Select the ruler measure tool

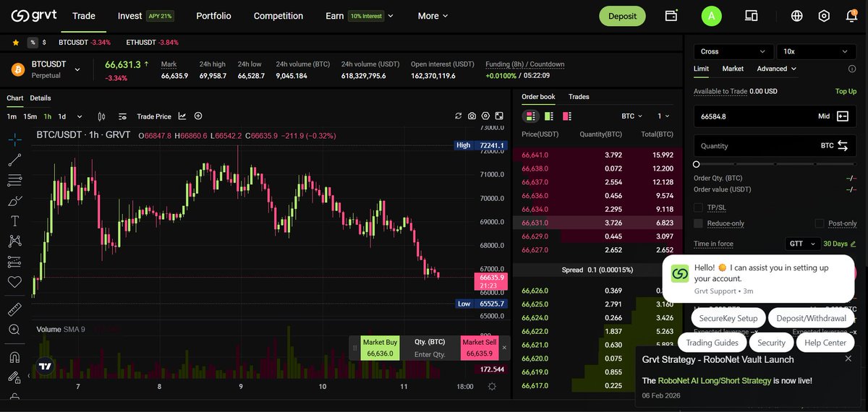pos(14,309)
